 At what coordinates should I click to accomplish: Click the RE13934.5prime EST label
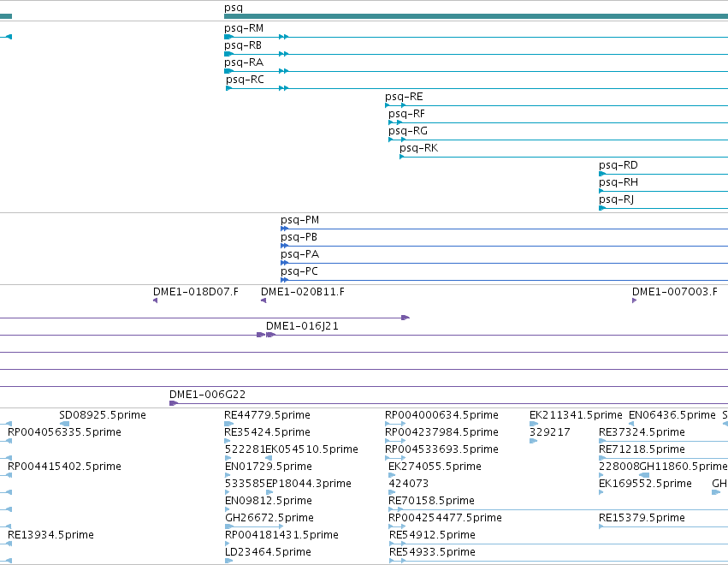coord(51,535)
